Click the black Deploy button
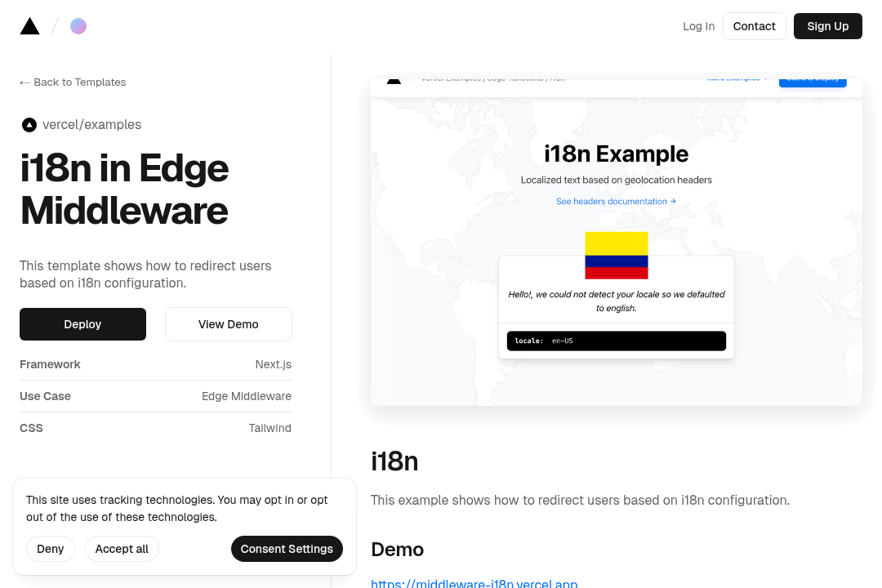This screenshot has height=588, width=882. pos(82,324)
